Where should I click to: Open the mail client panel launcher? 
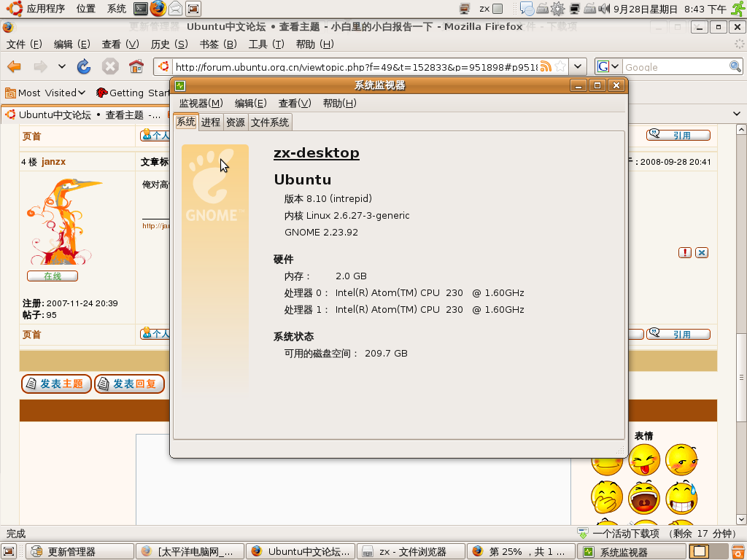tap(175, 9)
